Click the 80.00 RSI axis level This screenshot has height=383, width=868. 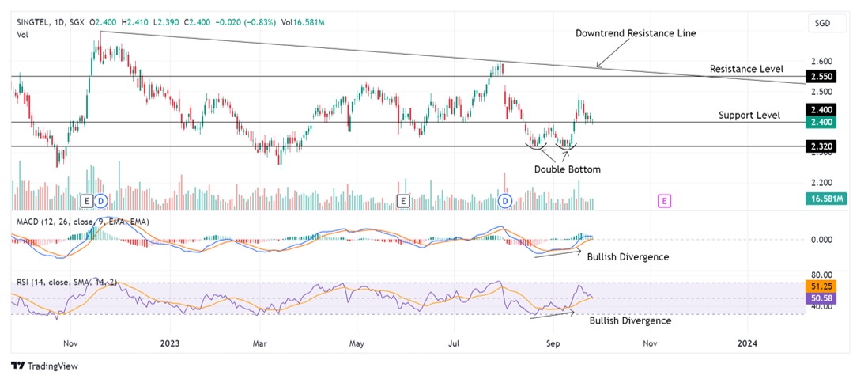tap(820, 275)
